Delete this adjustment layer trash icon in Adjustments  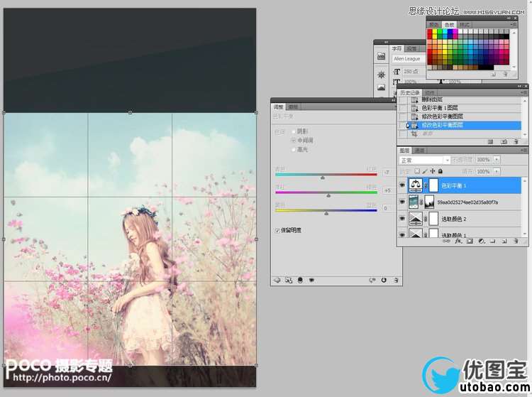tap(396, 281)
